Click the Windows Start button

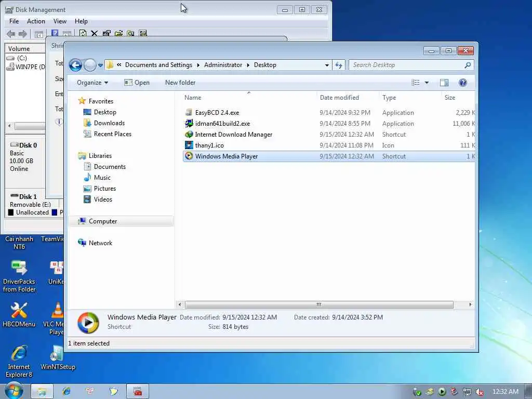[x=14, y=391]
